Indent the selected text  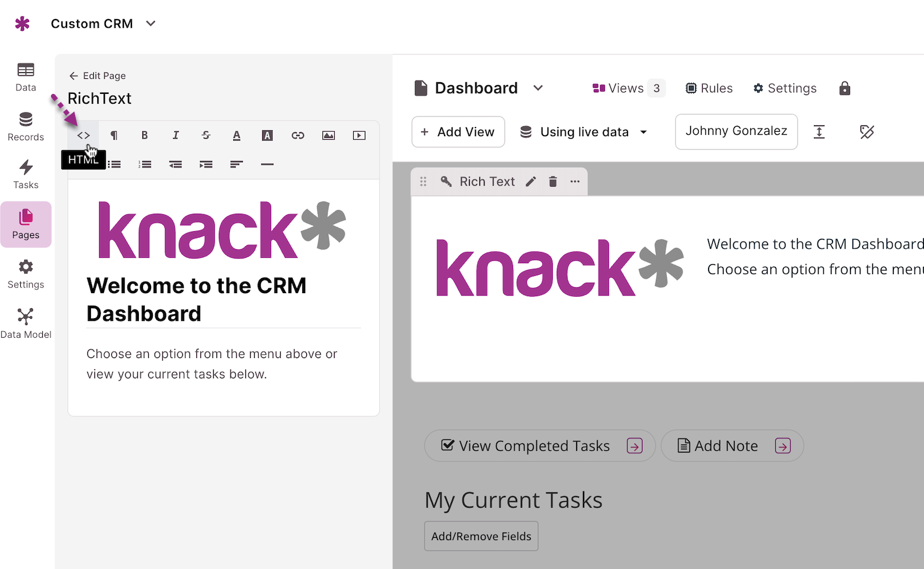(206, 165)
